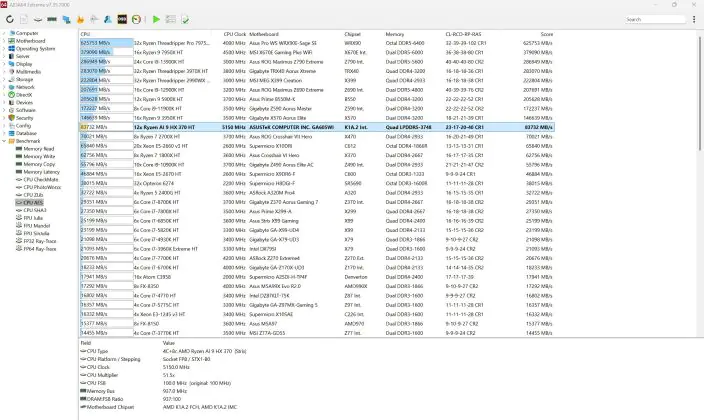
Task: Open the Software tree item
Action: coord(26,110)
